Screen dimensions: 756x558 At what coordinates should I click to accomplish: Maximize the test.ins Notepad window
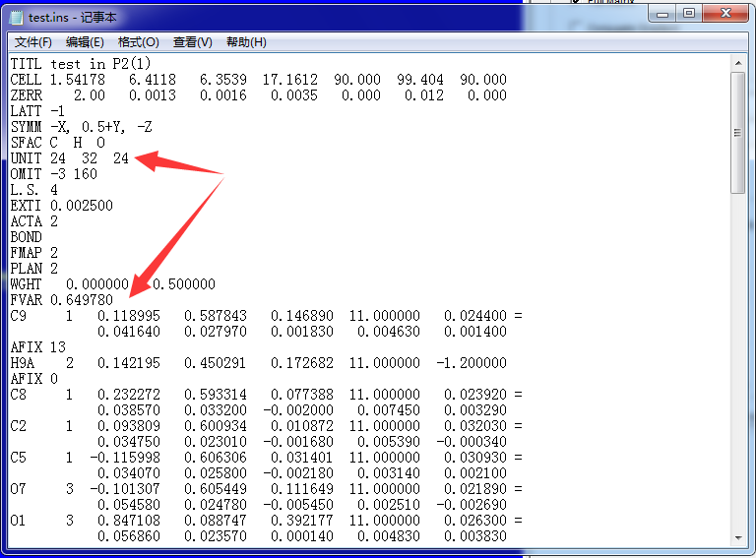[x=689, y=14]
